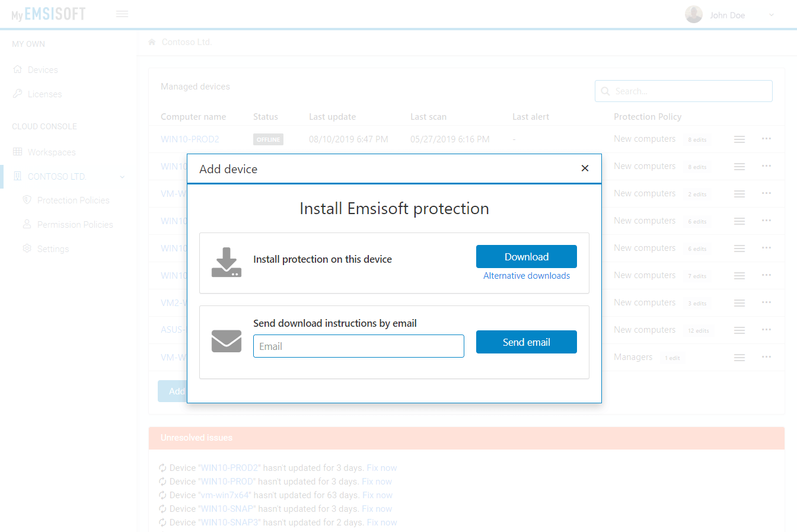Screen dimensions: 797x532
Task: Open the WIN10-PROD2 device link
Action: 190,139
